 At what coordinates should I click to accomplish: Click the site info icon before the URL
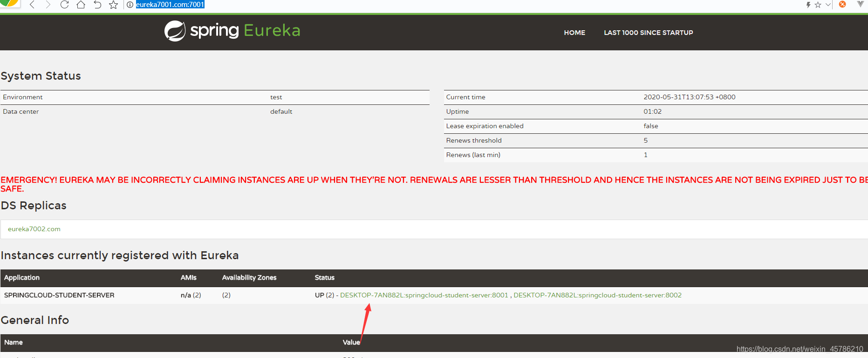tap(130, 5)
